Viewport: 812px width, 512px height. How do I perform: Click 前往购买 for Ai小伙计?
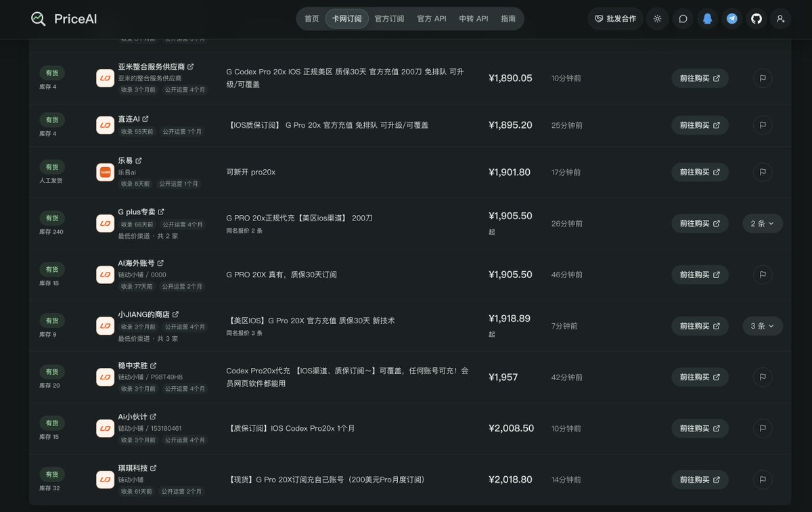click(x=700, y=428)
